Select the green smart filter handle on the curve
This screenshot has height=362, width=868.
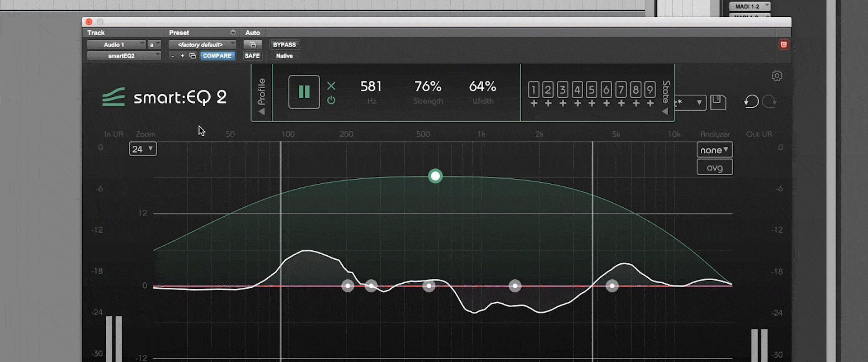[x=435, y=176]
